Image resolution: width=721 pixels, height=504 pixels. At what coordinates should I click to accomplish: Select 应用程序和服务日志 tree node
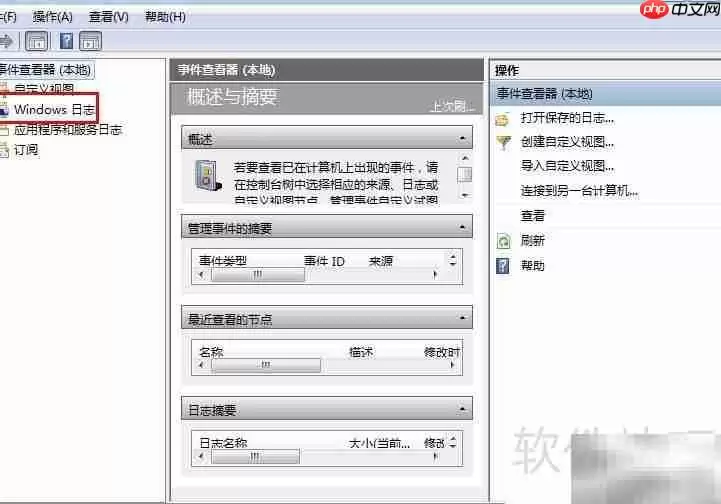click(x=68, y=130)
